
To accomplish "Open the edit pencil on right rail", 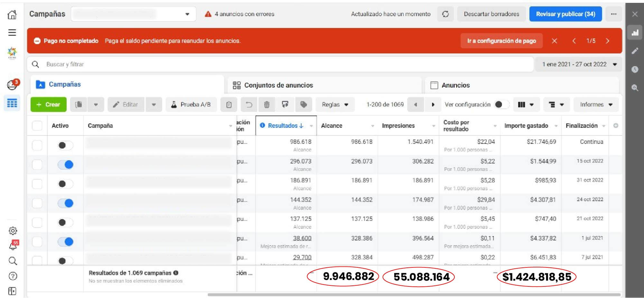I will pyautogui.click(x=635, y=51).
